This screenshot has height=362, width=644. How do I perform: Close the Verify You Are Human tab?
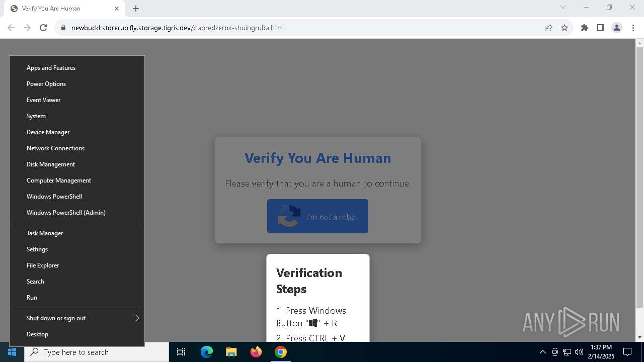coord(117,9)
